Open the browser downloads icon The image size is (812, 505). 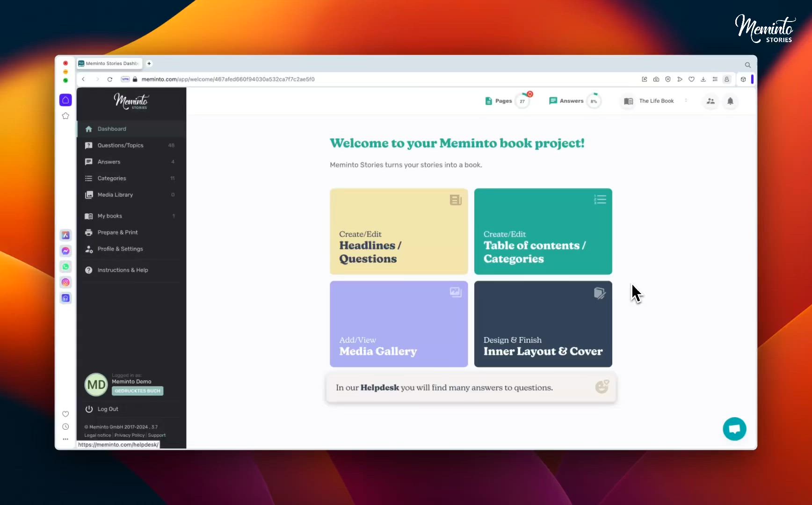point(703,79)
